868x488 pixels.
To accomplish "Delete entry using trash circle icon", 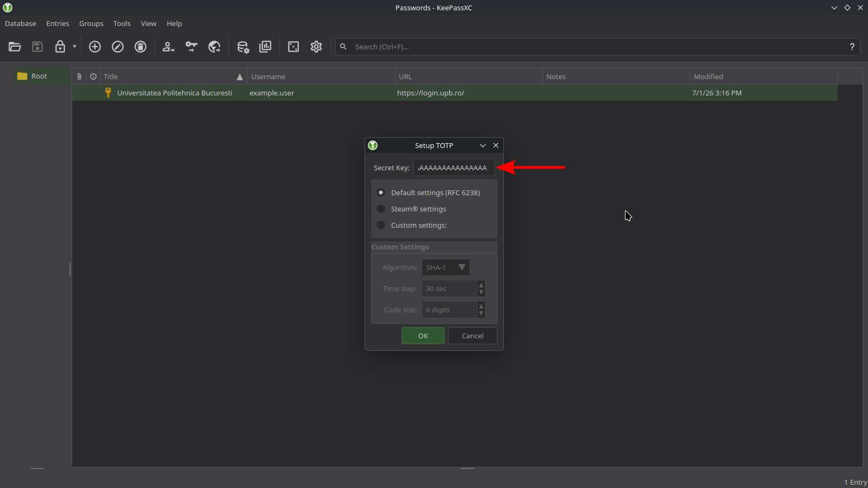I will [x=141, y=47].
